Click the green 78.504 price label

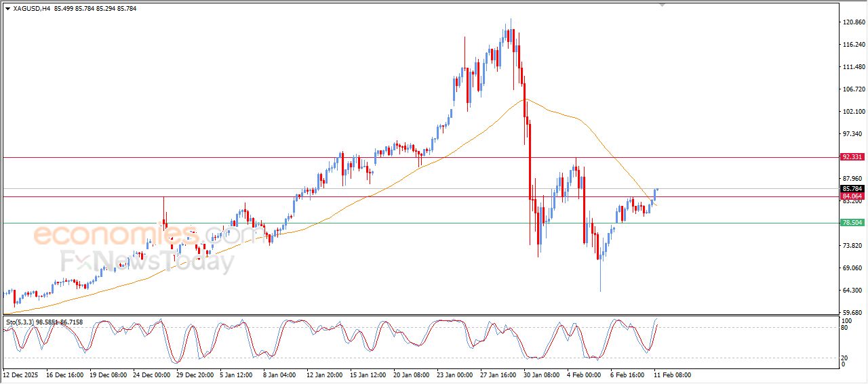click(852, 223)
